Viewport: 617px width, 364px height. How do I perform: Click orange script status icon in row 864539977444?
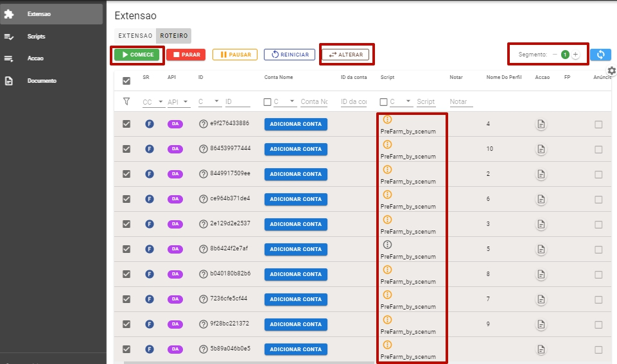pos(387,144)
